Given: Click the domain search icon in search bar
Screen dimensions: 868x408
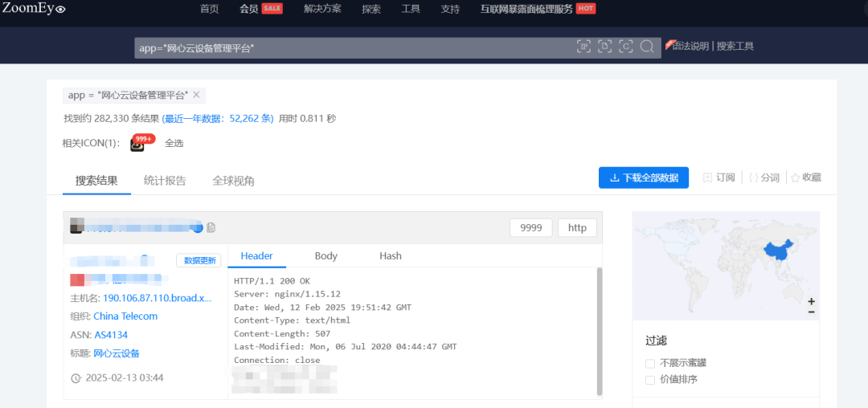Looking at the screenshot, I should [x=605, y=47].
